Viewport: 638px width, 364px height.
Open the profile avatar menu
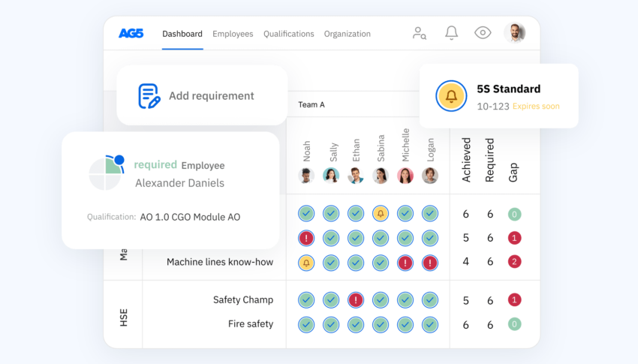tap(515, 33)
